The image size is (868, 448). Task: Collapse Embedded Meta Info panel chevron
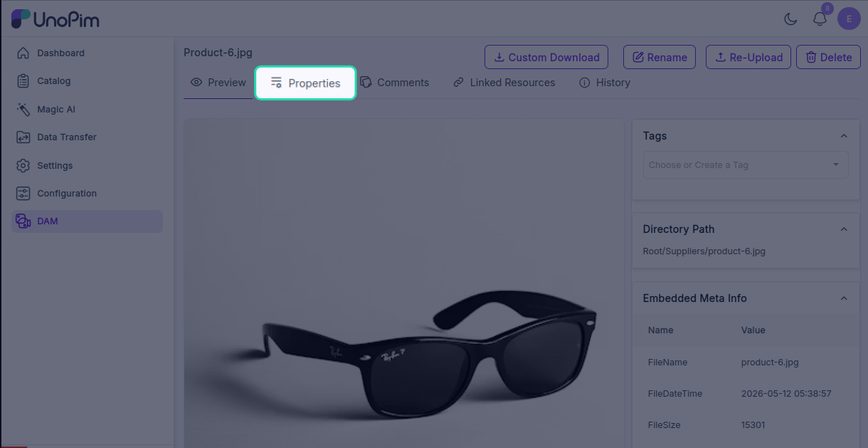(x=844, y=298)
